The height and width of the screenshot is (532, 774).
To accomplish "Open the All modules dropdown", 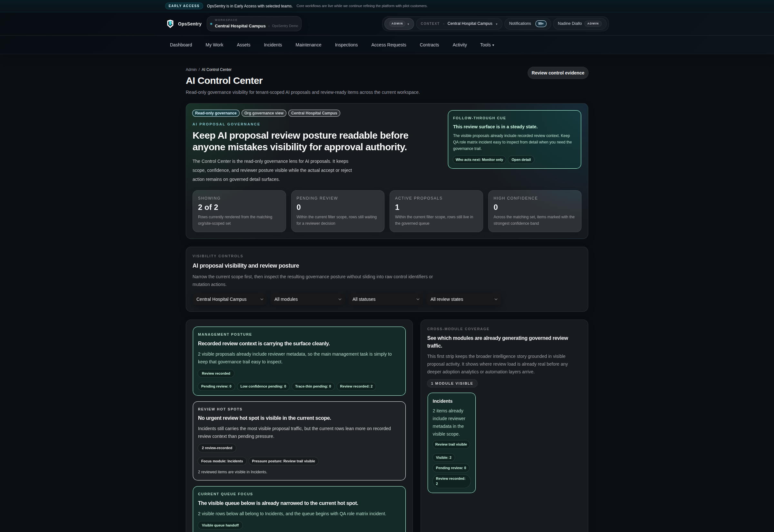I will coord(307,299).
